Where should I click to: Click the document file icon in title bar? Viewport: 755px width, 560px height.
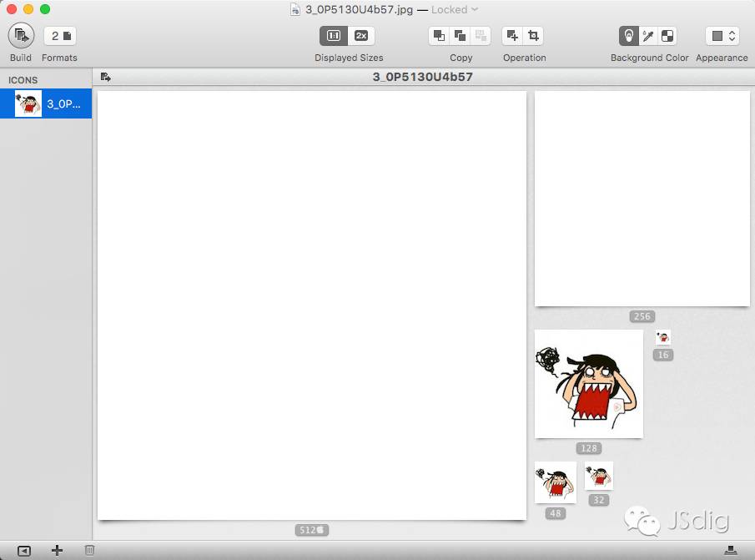(295, 10)
